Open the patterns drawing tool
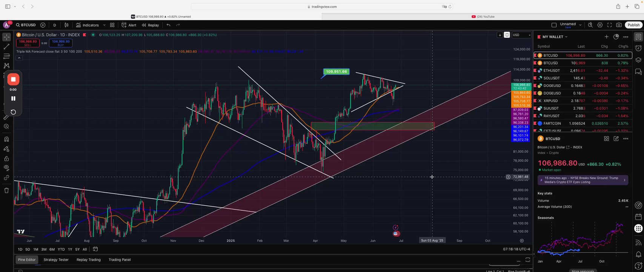Screen dimensions: 644x272 point(6,66)
